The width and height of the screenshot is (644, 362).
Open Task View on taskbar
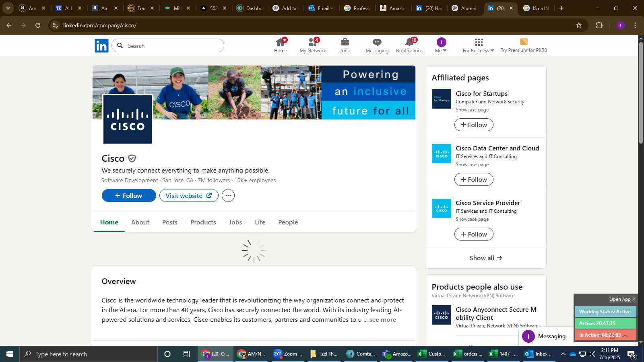tap(187, 354)
